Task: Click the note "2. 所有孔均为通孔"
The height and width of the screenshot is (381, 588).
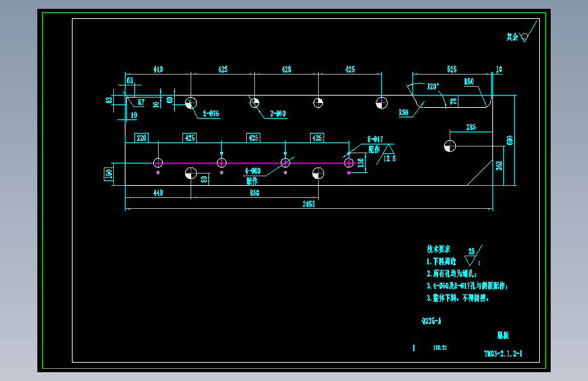Action: click(452, 273)
